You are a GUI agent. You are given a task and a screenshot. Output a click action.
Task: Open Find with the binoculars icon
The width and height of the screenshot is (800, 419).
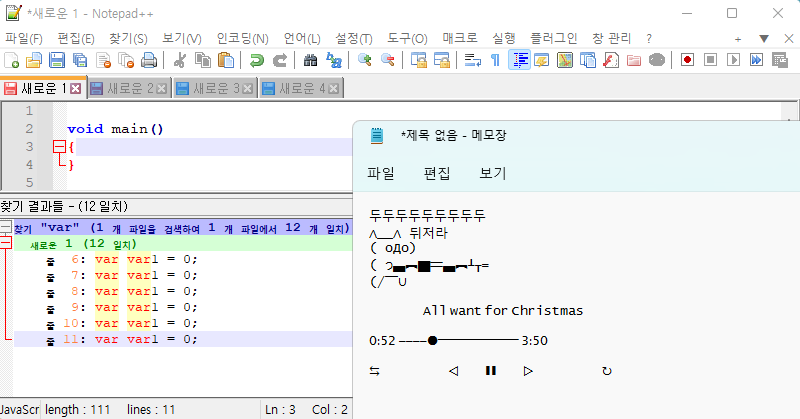click(310, 60)
